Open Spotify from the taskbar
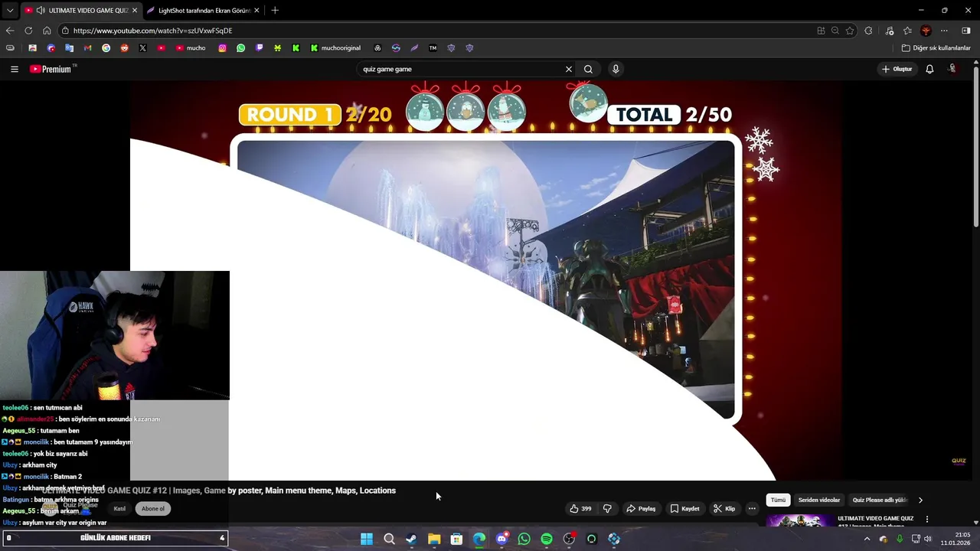Image resolution: width=980 pixels, height=551 pixels. click(547, 539)
